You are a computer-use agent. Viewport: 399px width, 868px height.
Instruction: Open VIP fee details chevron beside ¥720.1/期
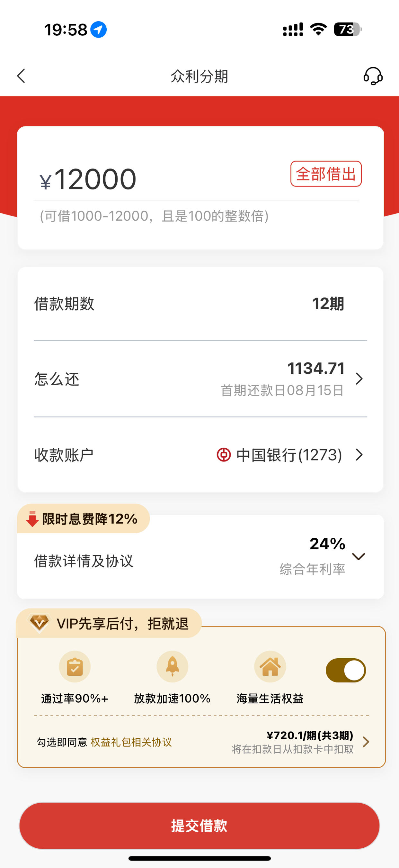[366, 742]
